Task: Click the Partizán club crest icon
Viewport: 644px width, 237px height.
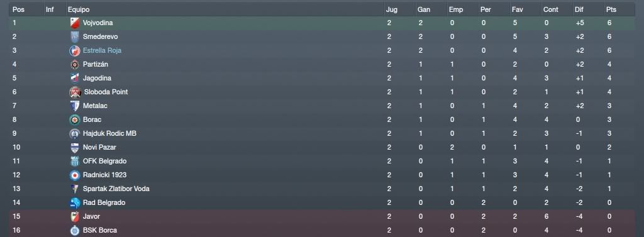Action: click(x=74, y=65)
